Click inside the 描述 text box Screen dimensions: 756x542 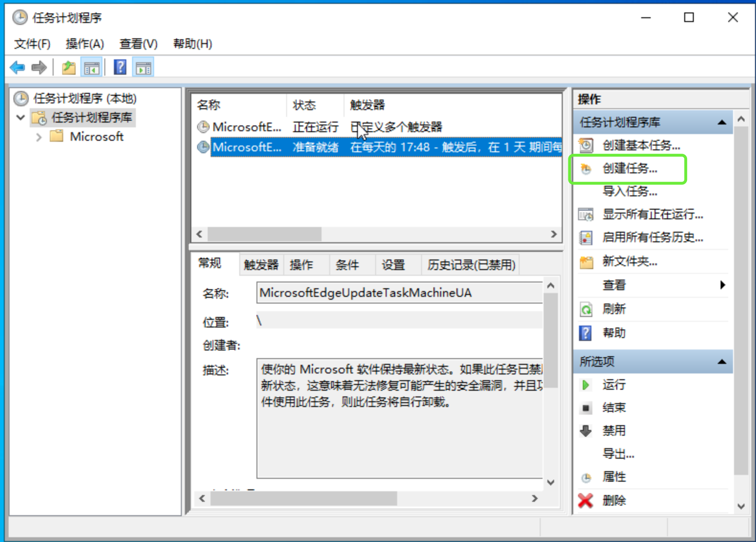pyautogui.click(x=400, y=418)
